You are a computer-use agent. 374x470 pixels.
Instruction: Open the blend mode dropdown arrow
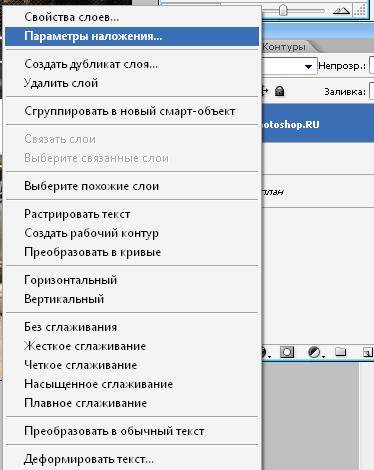tap(308, 66)
